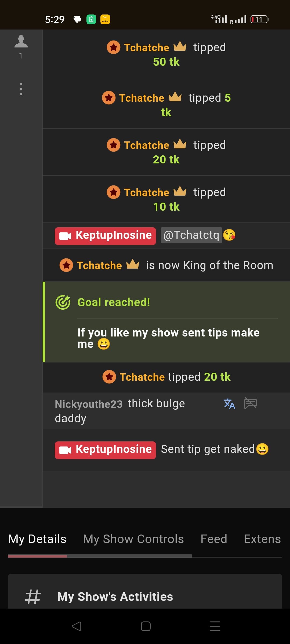Open the partially visible Extensions tab
290x644 pixels.
[262, 539]
